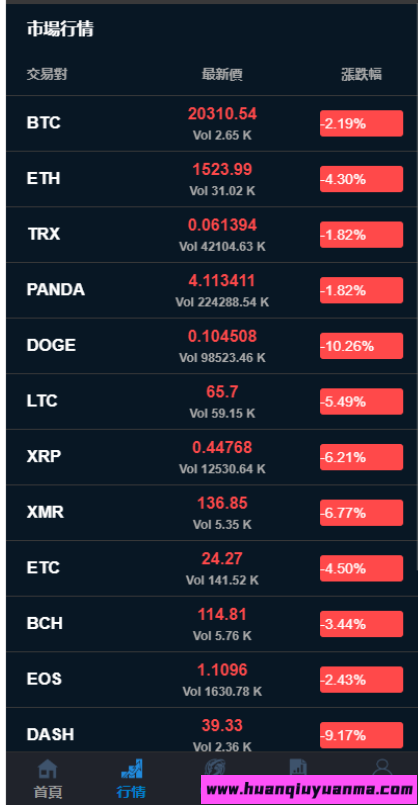Image resolution: width=418 pixels, height=805 pixels.
Task: Open the PANDA pair row
Action: (x=212, y=290)
